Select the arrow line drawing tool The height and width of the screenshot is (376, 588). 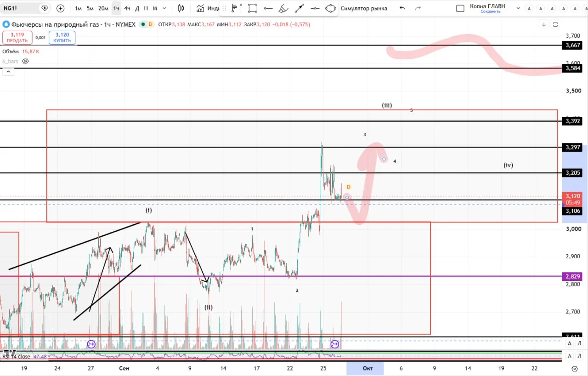pyautogui.click(x=299, y=8)
